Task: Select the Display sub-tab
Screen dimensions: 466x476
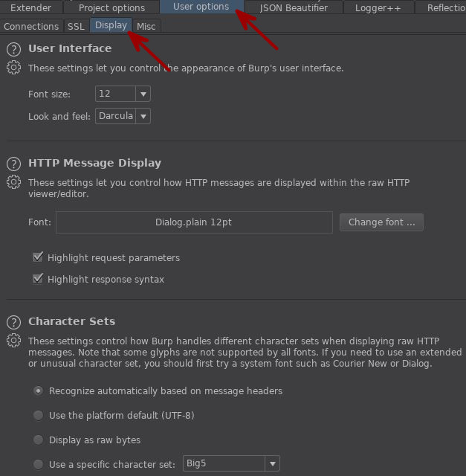Action: [x=111, y=25]
